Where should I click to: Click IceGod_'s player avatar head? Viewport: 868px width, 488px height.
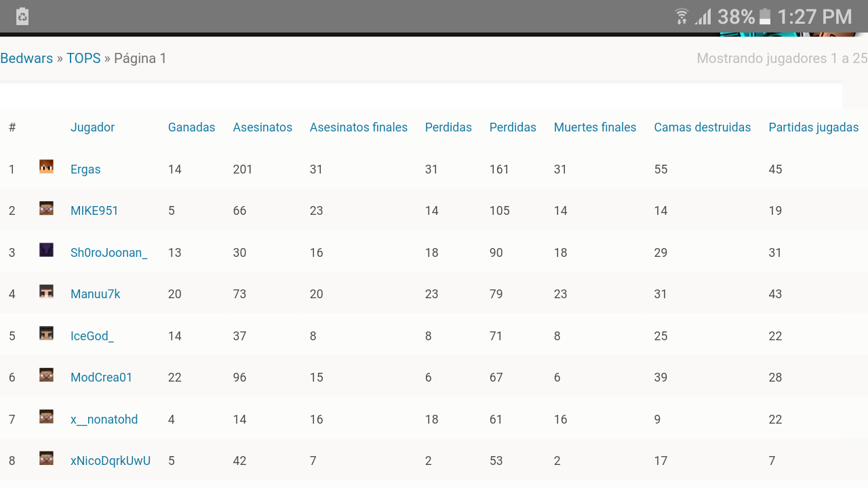pos(46,333)
